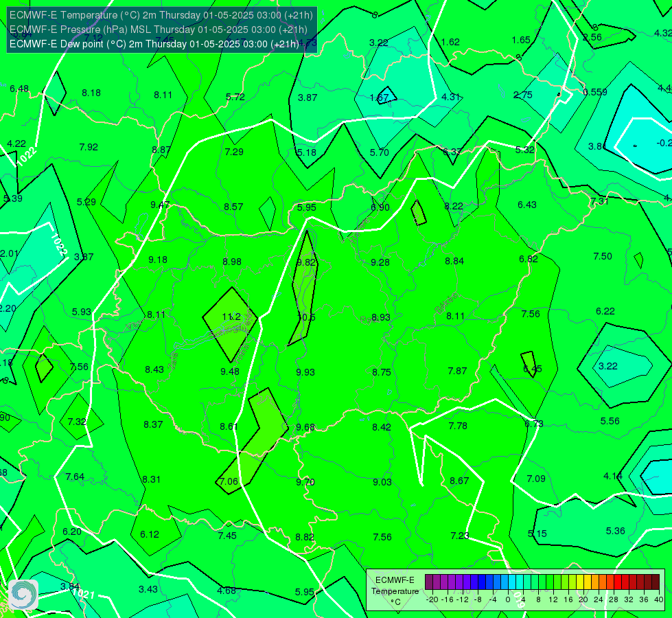Click the 8.37 temperature value
The height and width of the screenshot is (618, 672).
click(153, 424)
